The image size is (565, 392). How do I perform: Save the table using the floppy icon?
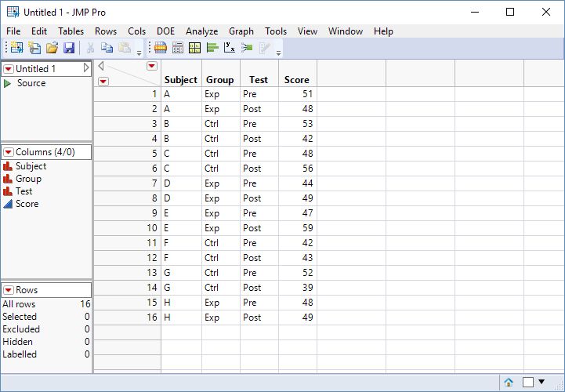[69, 48]
